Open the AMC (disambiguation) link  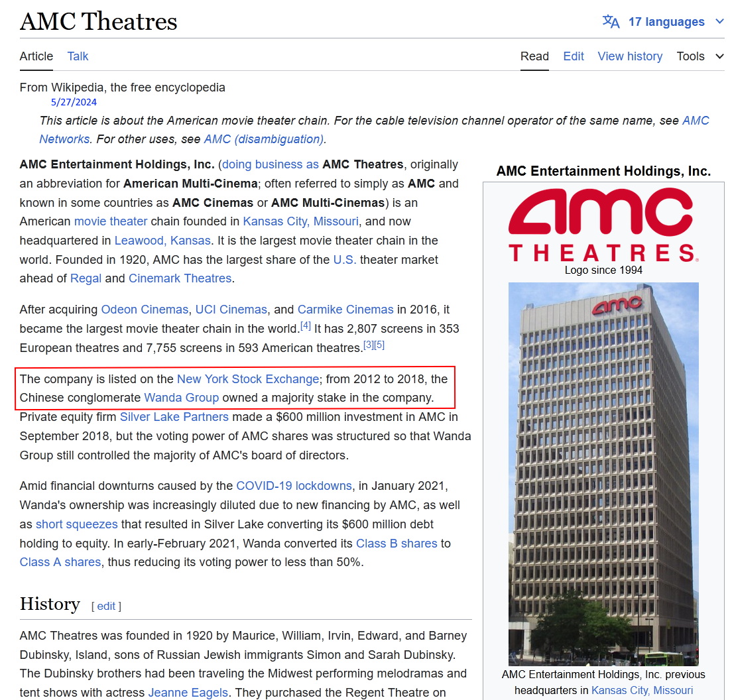click(x=264, y=139)
